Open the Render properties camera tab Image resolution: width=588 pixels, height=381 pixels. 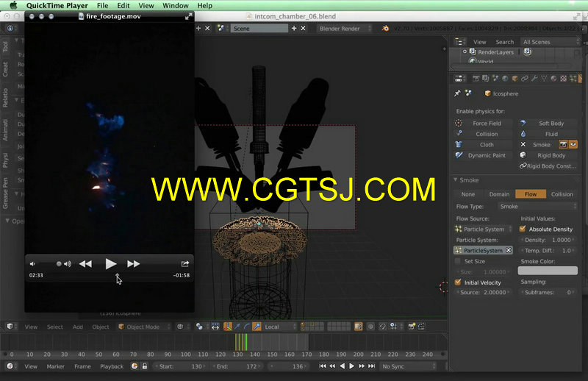[476, 79]
